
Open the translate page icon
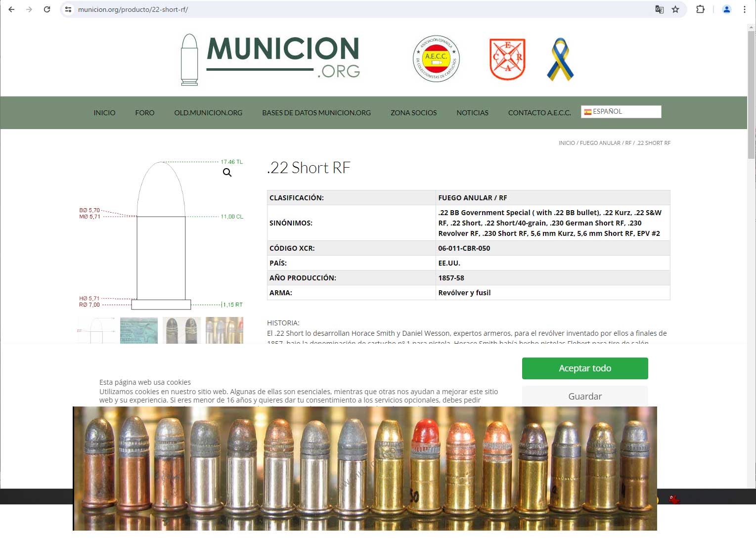659,9
